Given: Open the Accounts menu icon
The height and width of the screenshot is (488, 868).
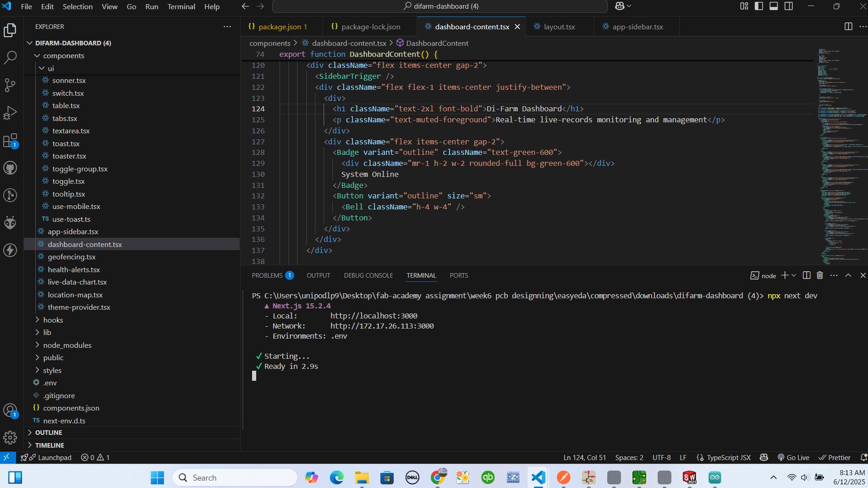Looking at the screenshot, I should (x=10, y=411).
